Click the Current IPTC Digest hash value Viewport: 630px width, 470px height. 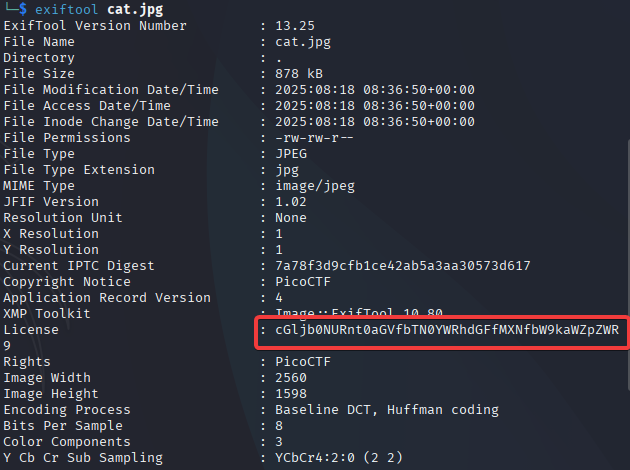pos(403,266)
